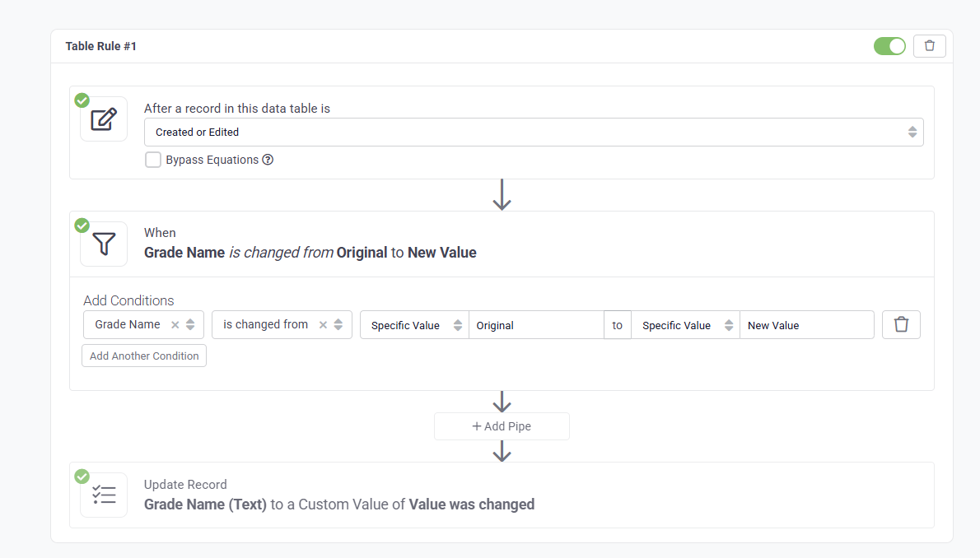Clear the Grade Name field selection
980x558 pixels.
point(175,325)
